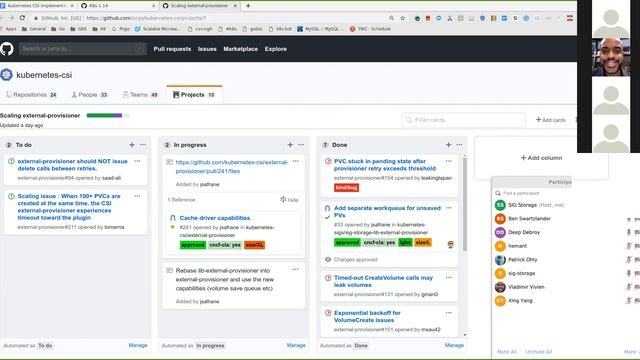The width and height of the screenshot is (640, 360).
Task: Switch to the K8s 1.14 browser tab
Action: (x=118, y=6)
